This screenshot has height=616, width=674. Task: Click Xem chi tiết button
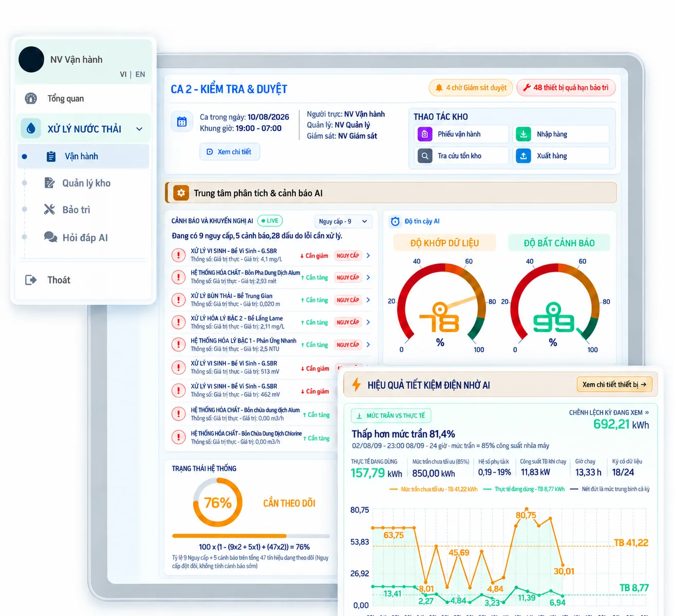pos(229,152)
